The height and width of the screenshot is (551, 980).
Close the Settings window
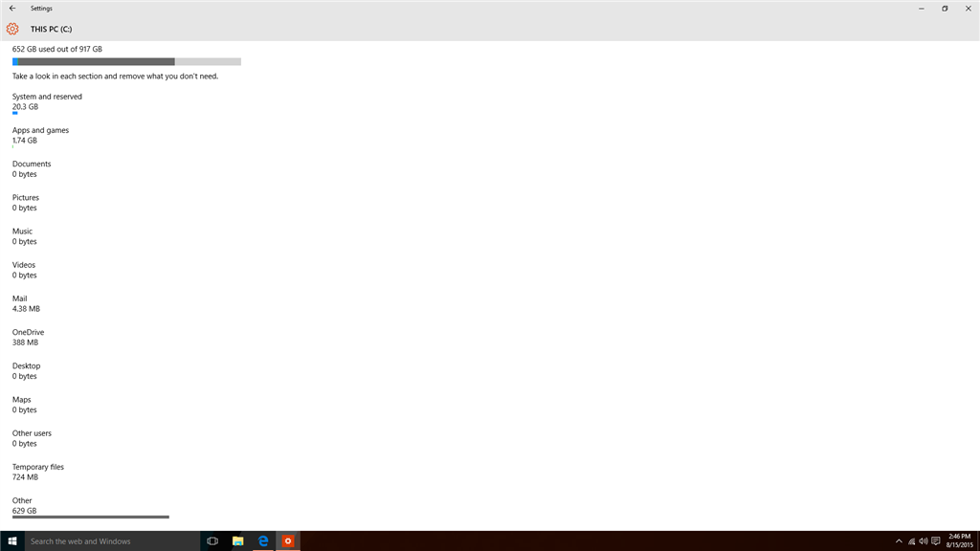969,9
